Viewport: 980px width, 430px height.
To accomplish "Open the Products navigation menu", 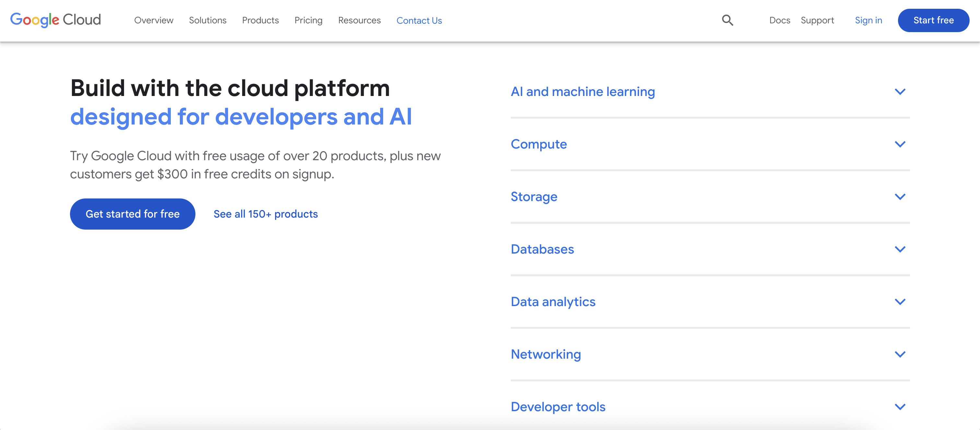I will click(x=260, y=20).
